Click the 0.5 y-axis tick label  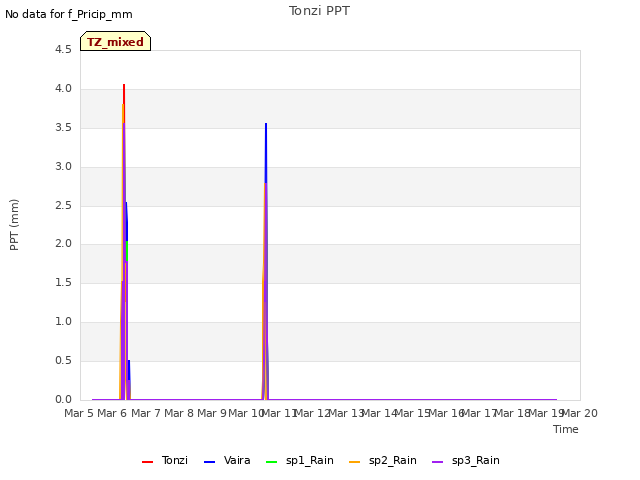click(x=63, y=361)
